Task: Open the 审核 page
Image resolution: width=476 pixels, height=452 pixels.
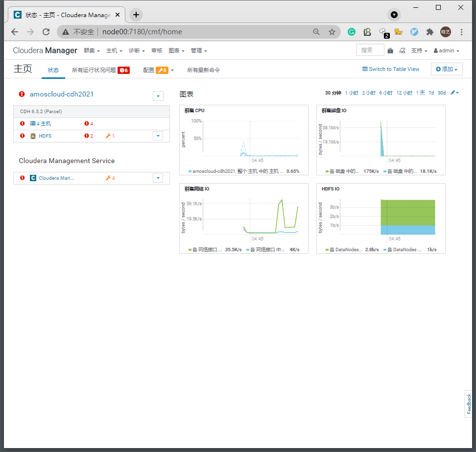Action: [x=157, y=51]
